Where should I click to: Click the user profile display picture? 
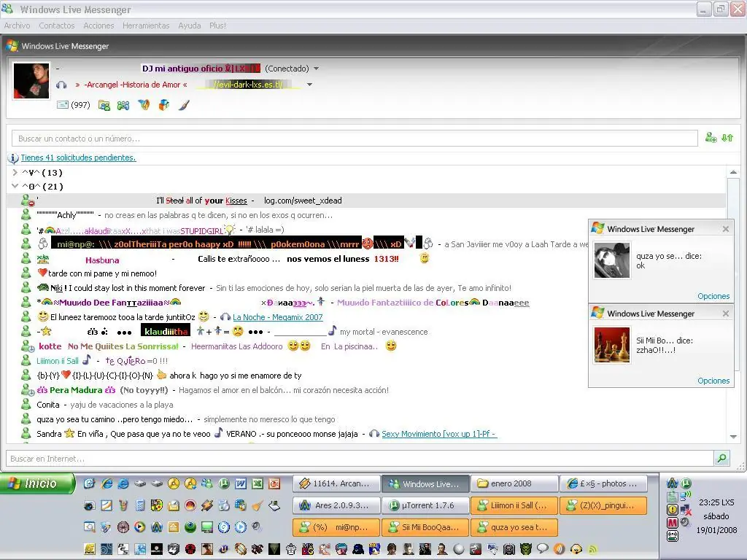(x=31, y=80)
